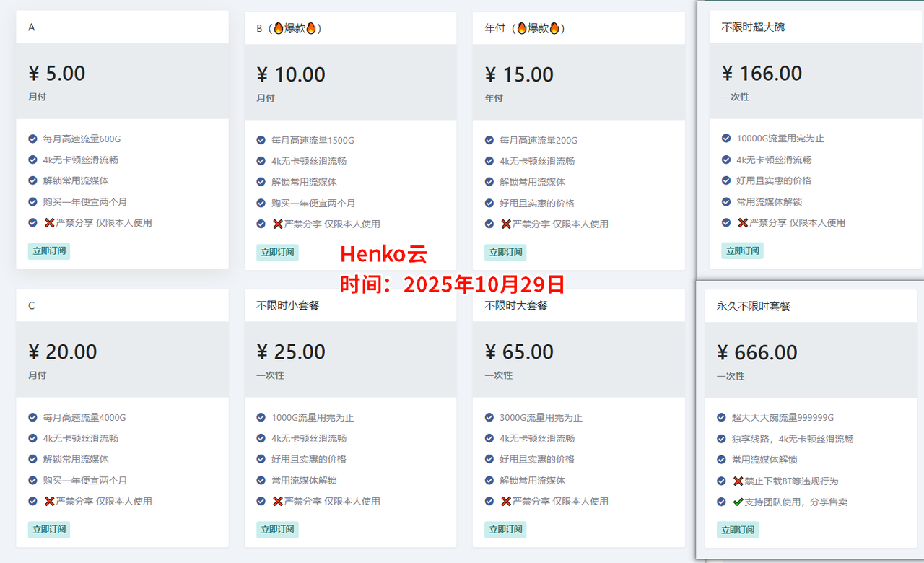
Task: Click the green checkmark beside 支持团队使用
Action: tap(738, 502)
